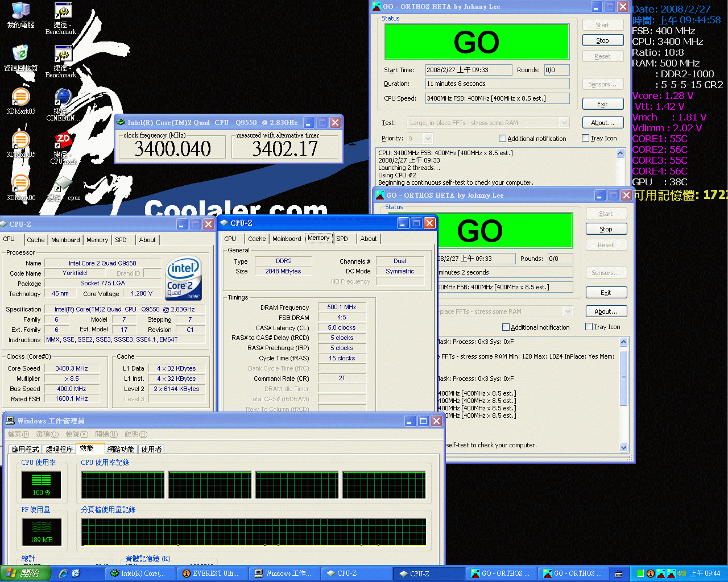Switch to Intel(R) Core taskbar item
The image size is (728, 582).
point(139,573)
